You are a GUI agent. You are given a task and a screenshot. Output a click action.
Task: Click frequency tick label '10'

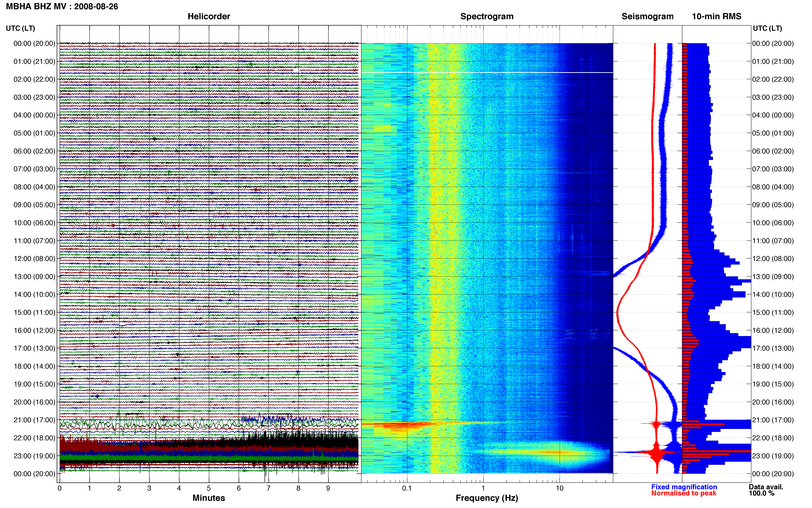click(559, 488)
